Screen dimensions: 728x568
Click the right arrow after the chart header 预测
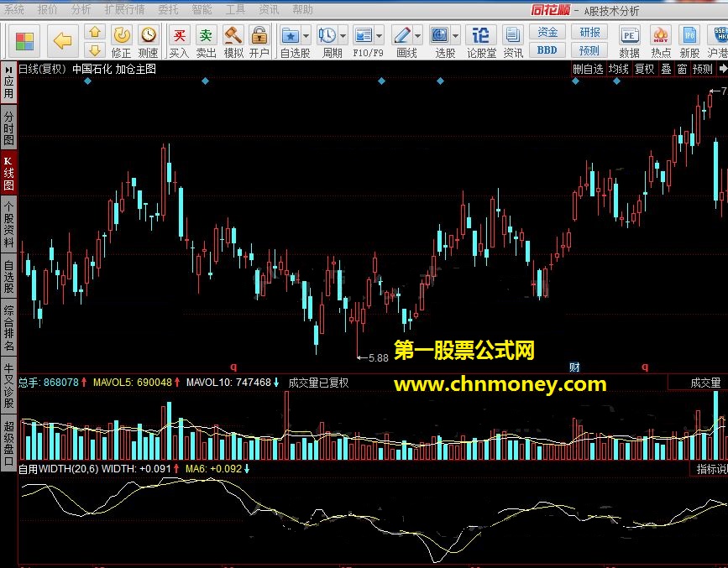(722, 69)
